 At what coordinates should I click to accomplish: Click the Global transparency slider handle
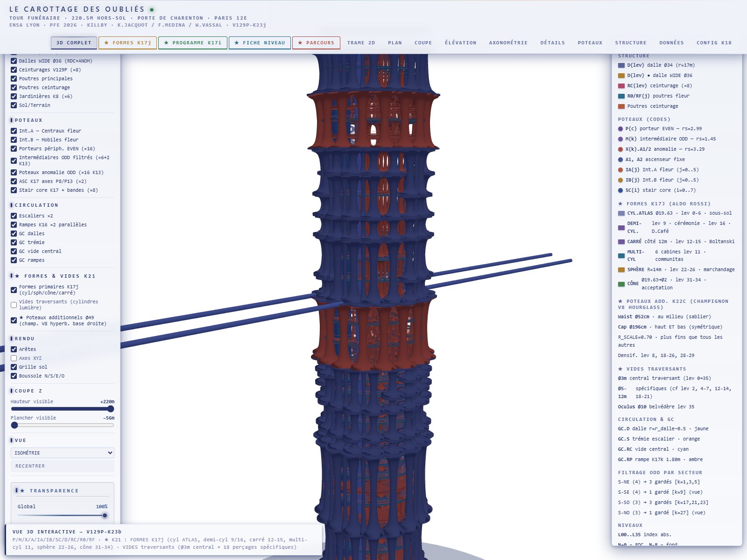(105, 516)
